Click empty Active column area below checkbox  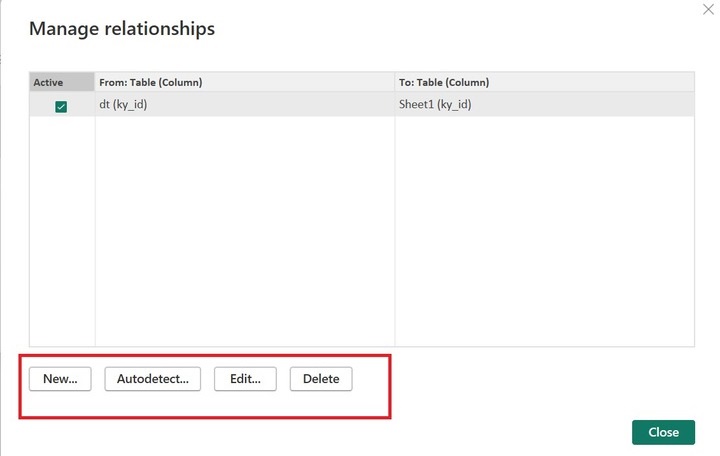pyautogui.click(x=62, y=230)
